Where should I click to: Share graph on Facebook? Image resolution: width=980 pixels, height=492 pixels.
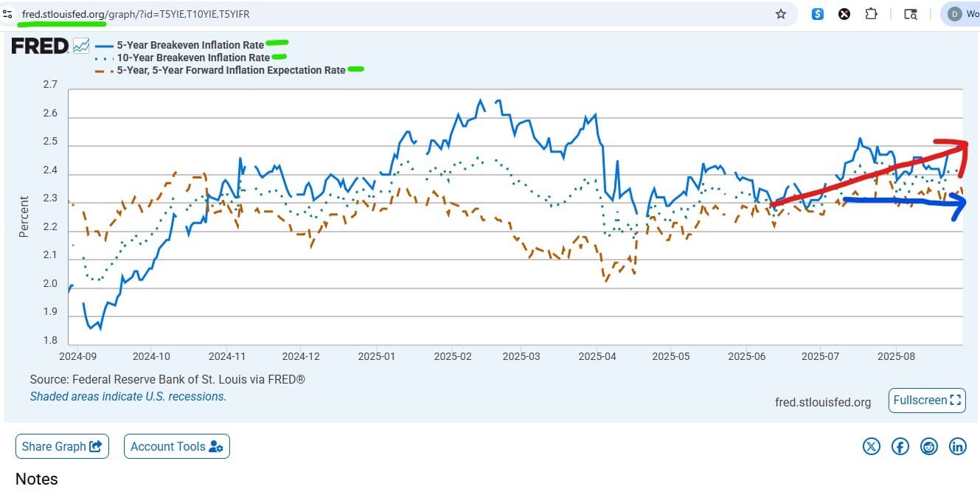coord(900,446)
